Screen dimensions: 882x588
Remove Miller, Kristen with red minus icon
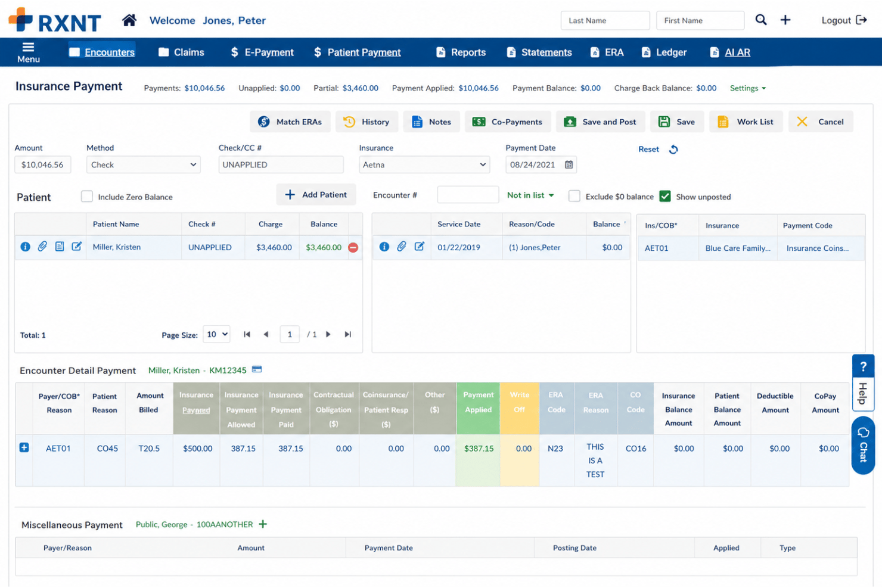tap(353, 247)
